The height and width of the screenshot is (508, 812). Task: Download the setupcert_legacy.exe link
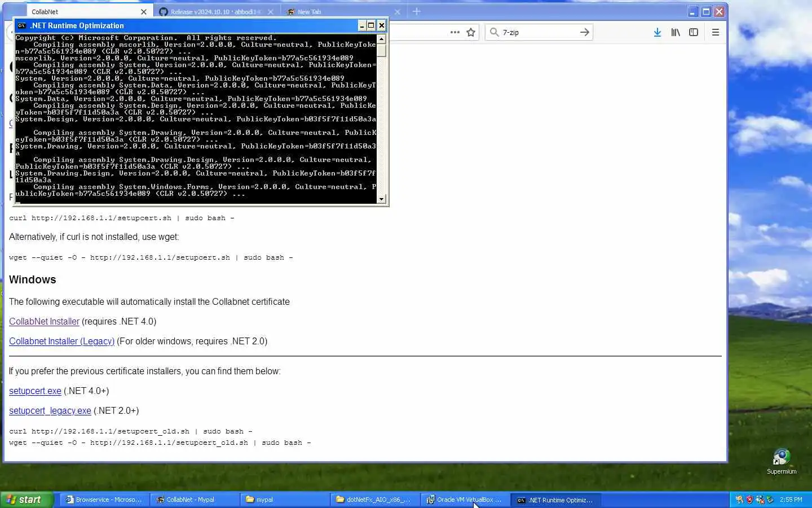(x=50, y=410)
